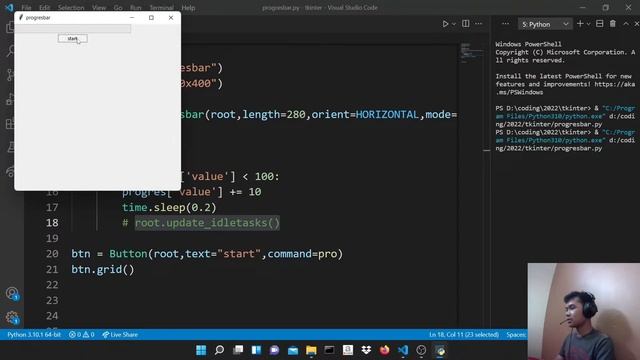Open the Run menu
The width and height of the screenshot is (640, 360).
pyautogui.click(x=136, y=8)
